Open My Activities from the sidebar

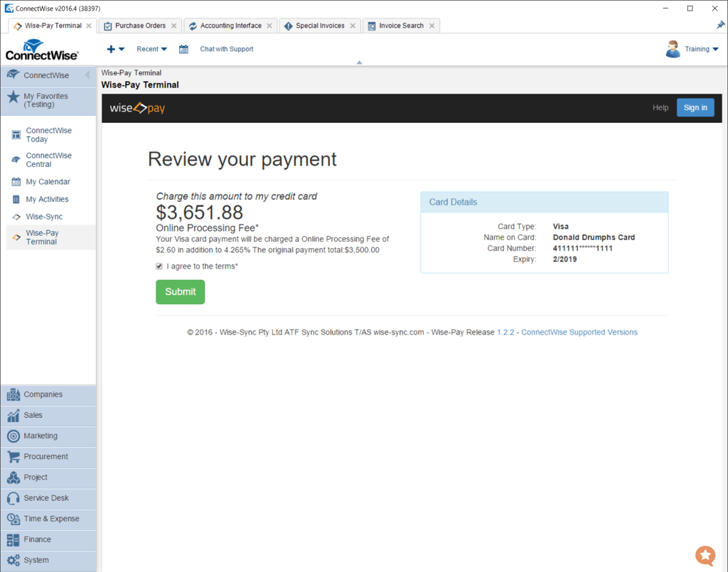tap(47, 200)
